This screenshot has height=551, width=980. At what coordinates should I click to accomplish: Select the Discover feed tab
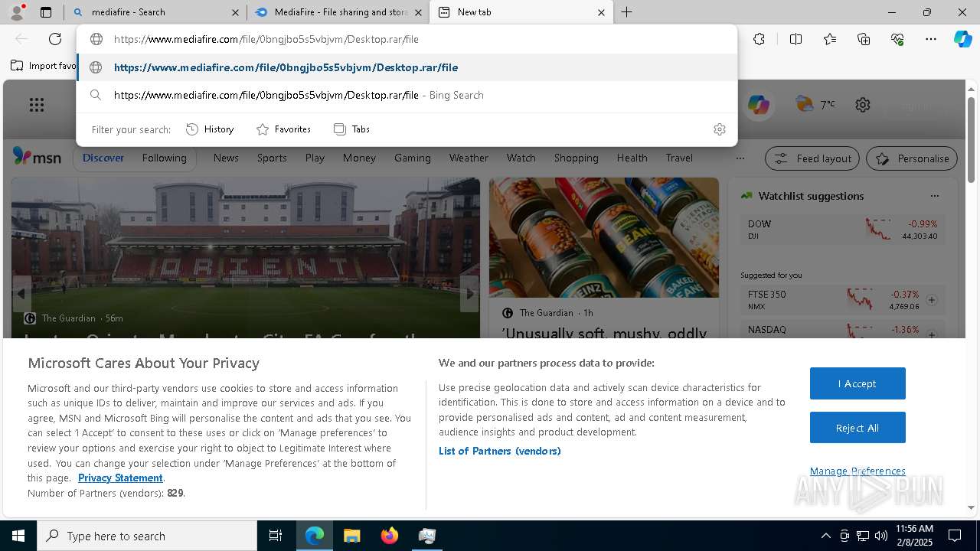(103, 158)
